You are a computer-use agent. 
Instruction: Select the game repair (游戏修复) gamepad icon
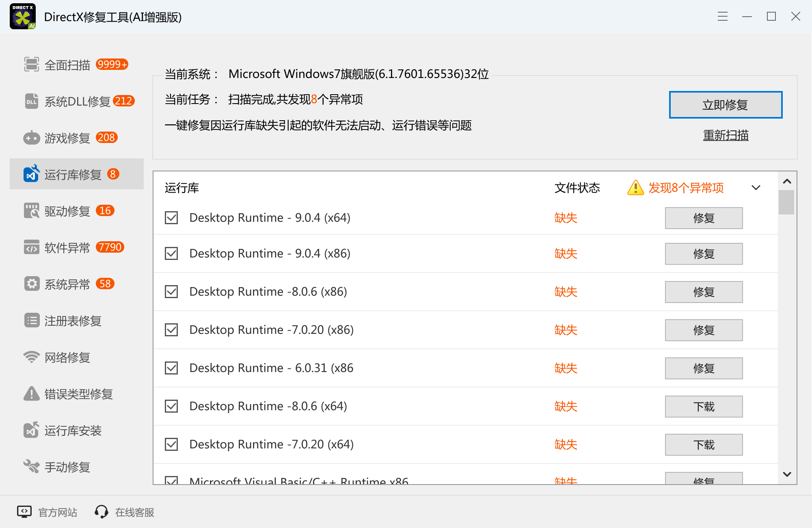[31, 138]
